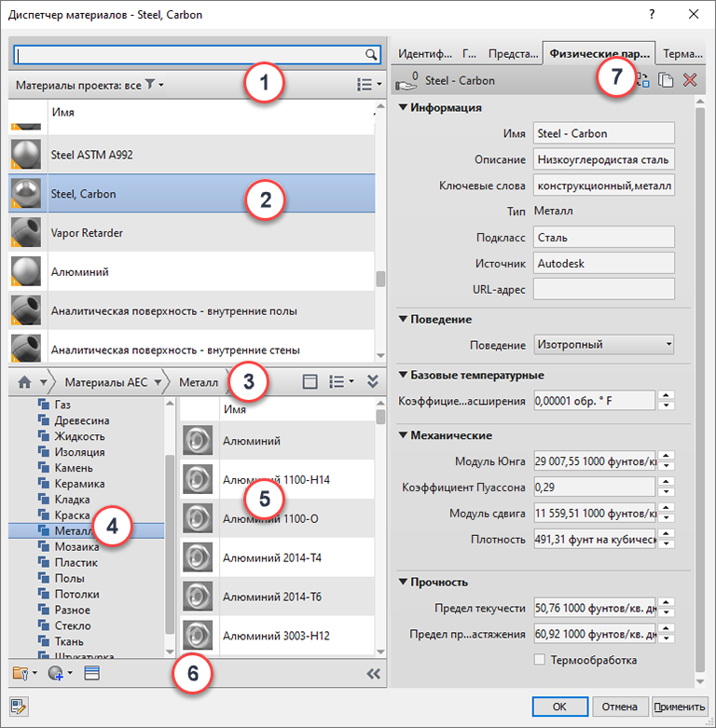Click the Имя column header in the project list
Image resolution: width=716 pixels, height=728 pixels.
(62, 112)
